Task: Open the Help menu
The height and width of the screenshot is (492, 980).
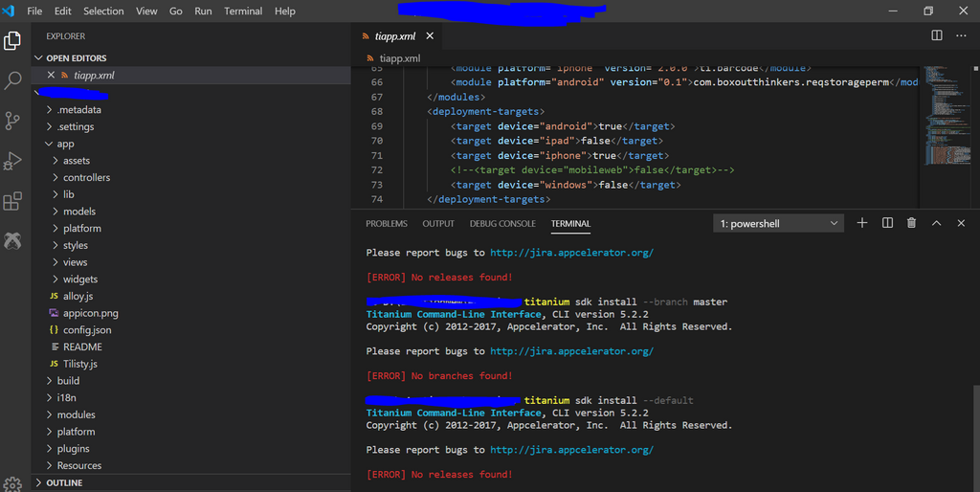Action: click(x=285, y=11)
